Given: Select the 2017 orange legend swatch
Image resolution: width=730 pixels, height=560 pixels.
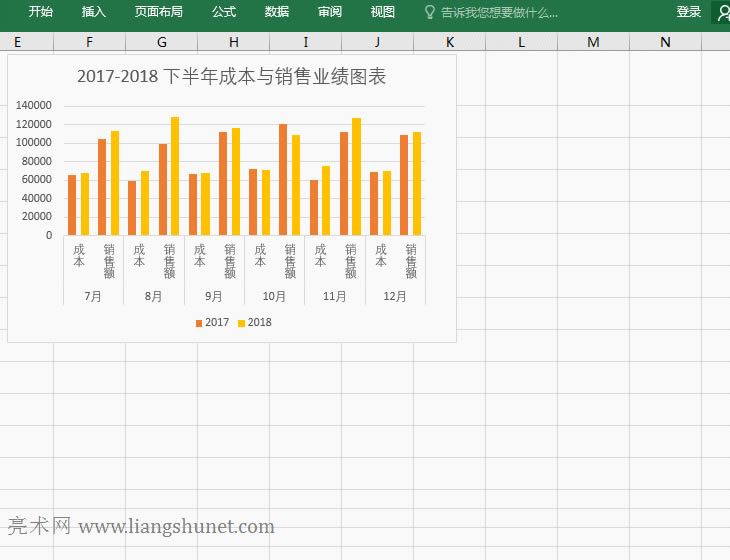Looking at the screenshot, I should [x=199, y=323].
